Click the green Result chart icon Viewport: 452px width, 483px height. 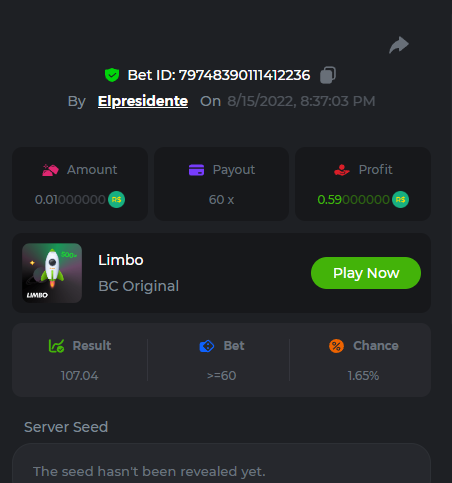pyautogui.click(x=56, y=346)
